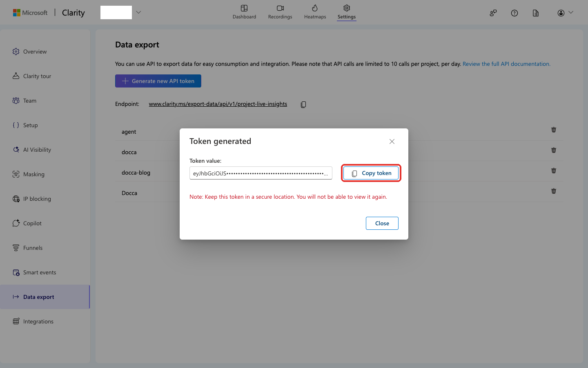Open the help question mark icon

coord(514,13)
